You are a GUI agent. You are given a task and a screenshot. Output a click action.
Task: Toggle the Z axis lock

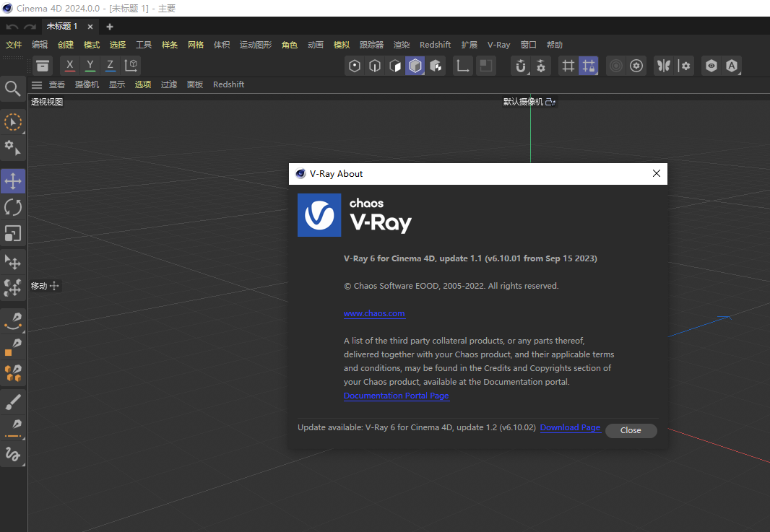tap(110, 65)
